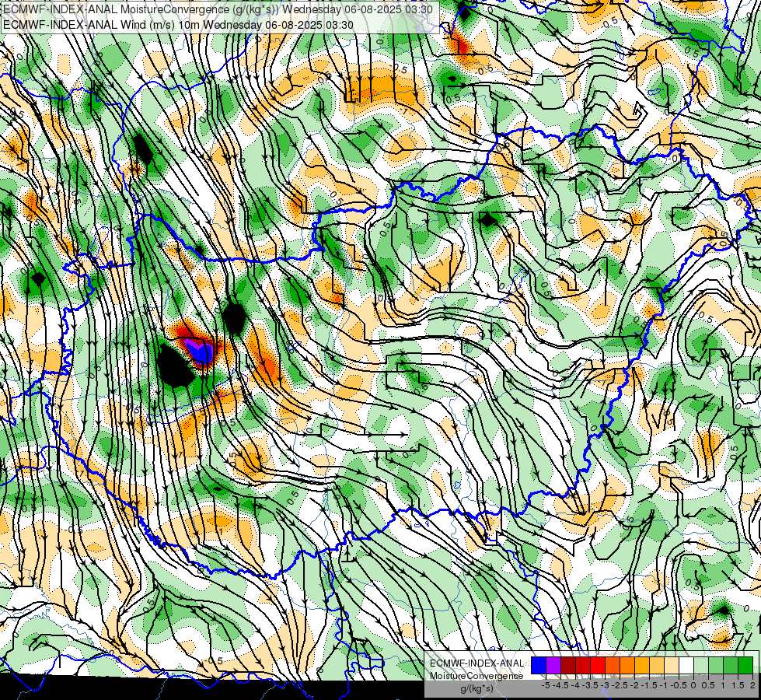Click the blue-purple convergence core on the map
This screenshot has width=761, height=700.
pos(199,351)
